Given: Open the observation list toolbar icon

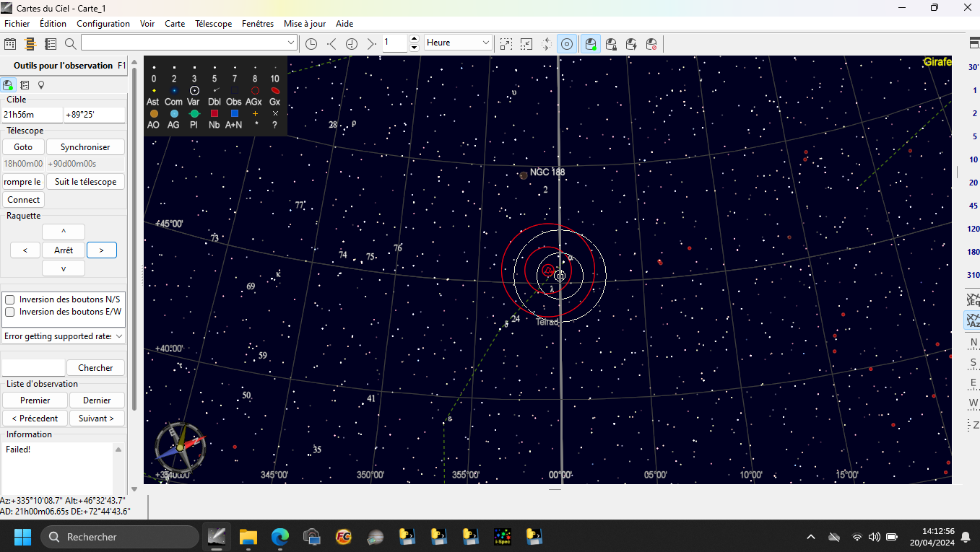Looking at the screenshot, I should (x=51, y=43).
